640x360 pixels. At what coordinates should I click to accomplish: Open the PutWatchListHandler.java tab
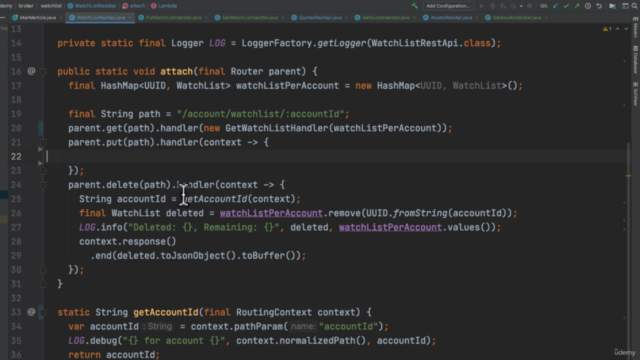(x=173, y=18)
